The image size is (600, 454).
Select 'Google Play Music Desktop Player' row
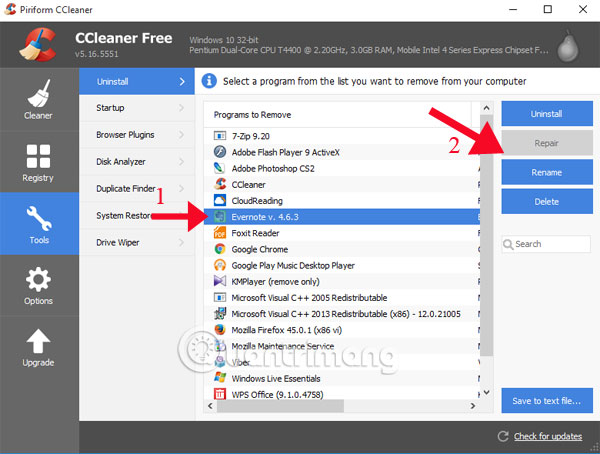tap(342, 265)
